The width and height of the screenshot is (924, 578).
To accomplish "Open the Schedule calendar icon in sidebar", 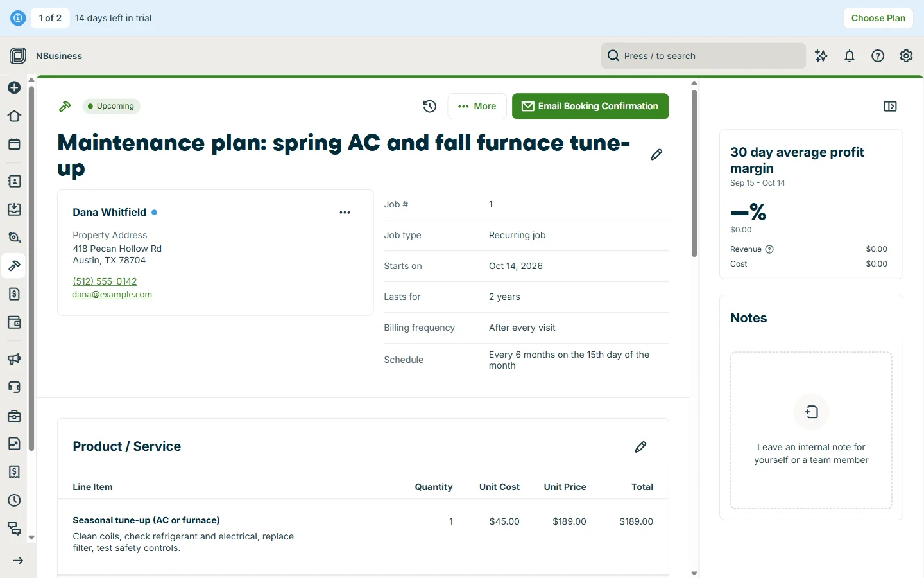I will 14,144.
